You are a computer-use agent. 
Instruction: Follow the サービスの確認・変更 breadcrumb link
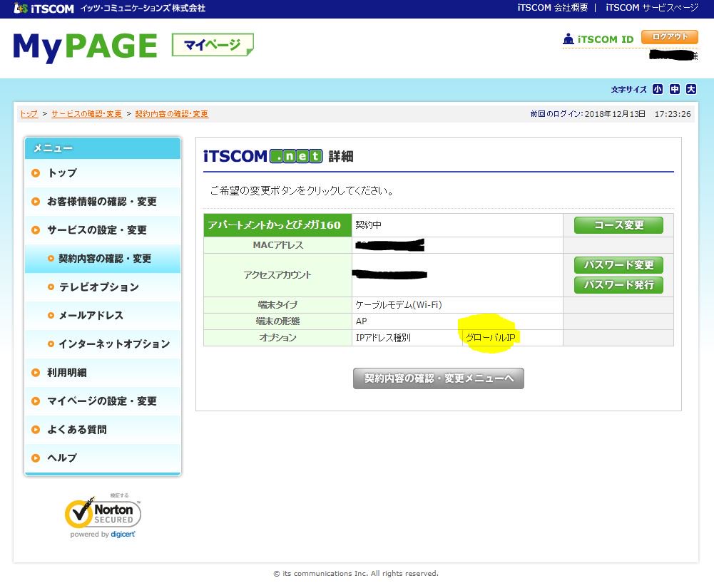pyautogui.click(x=86, y=114)
